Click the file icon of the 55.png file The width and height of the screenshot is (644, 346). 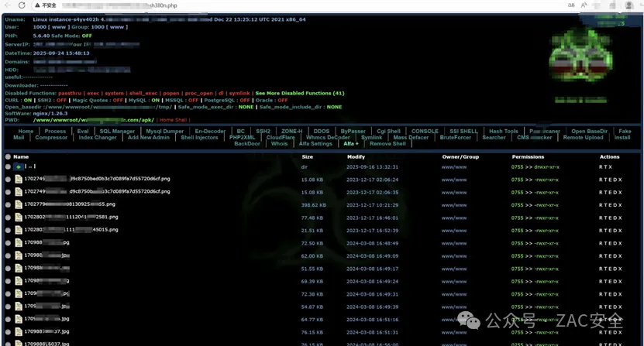point(19,204)
